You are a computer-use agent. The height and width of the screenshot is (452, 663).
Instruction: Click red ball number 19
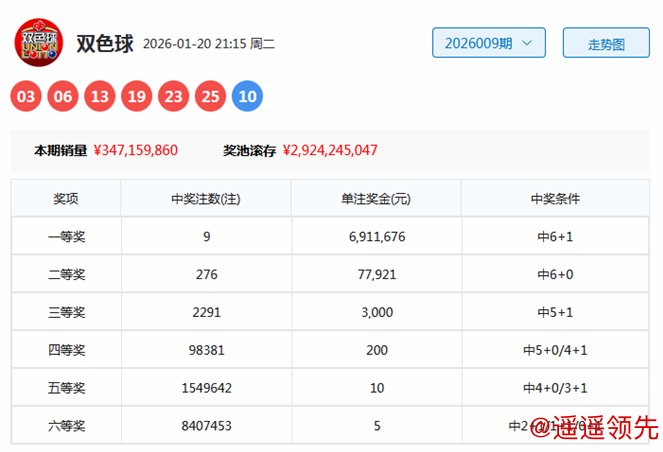(x=137, y=97)
